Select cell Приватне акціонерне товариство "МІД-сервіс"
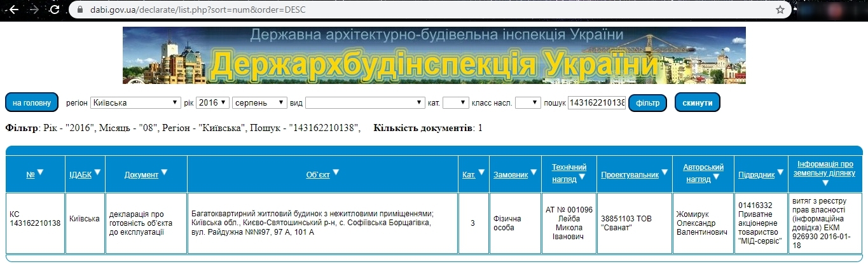The image size is (868, 264). click(x=761, y=223)
